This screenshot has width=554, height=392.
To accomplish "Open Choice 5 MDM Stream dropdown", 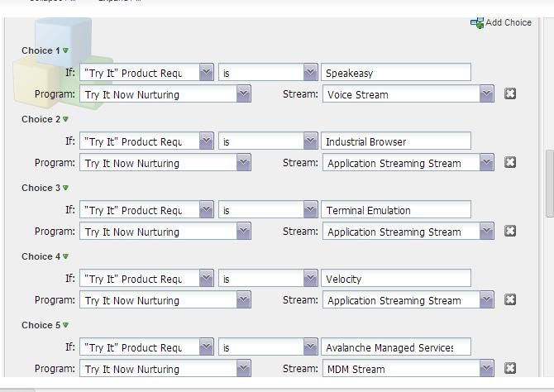I will (x=486, y=369).
